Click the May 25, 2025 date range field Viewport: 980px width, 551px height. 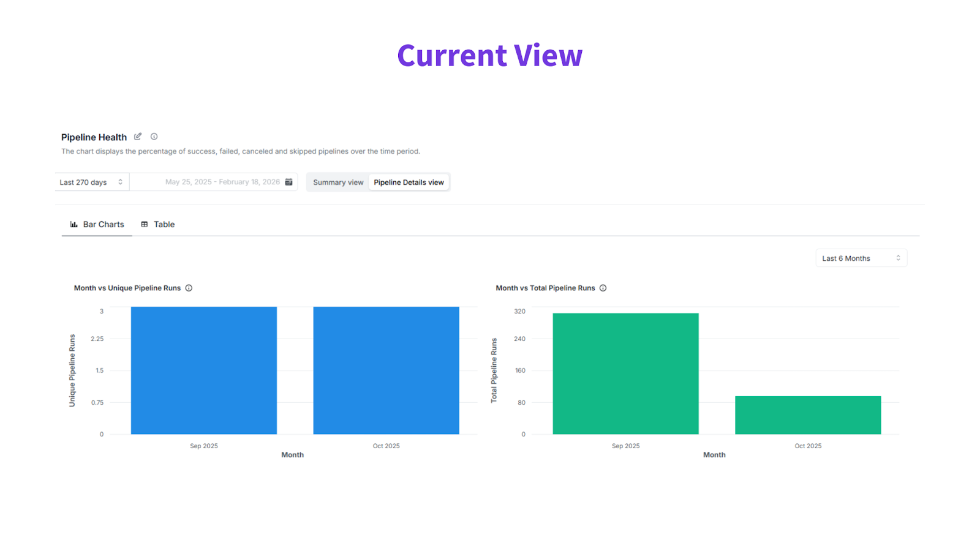click(222, 182)
